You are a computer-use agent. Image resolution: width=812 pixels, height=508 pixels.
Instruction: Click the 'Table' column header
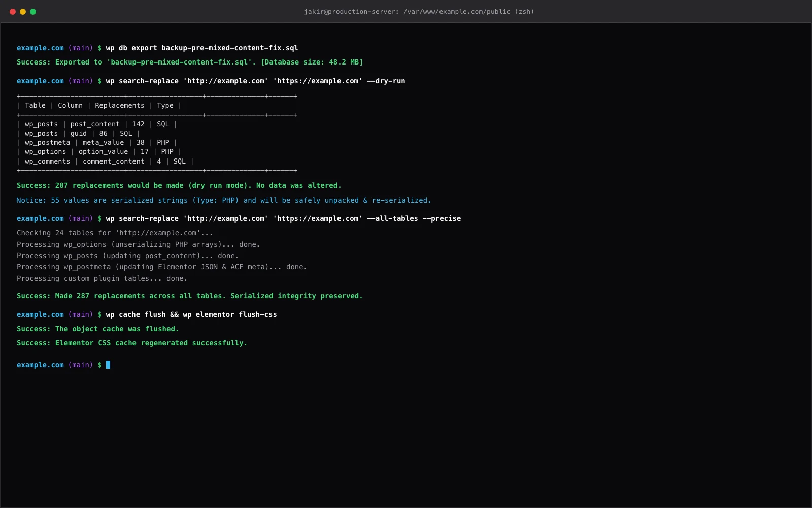(x=35, y=105)
